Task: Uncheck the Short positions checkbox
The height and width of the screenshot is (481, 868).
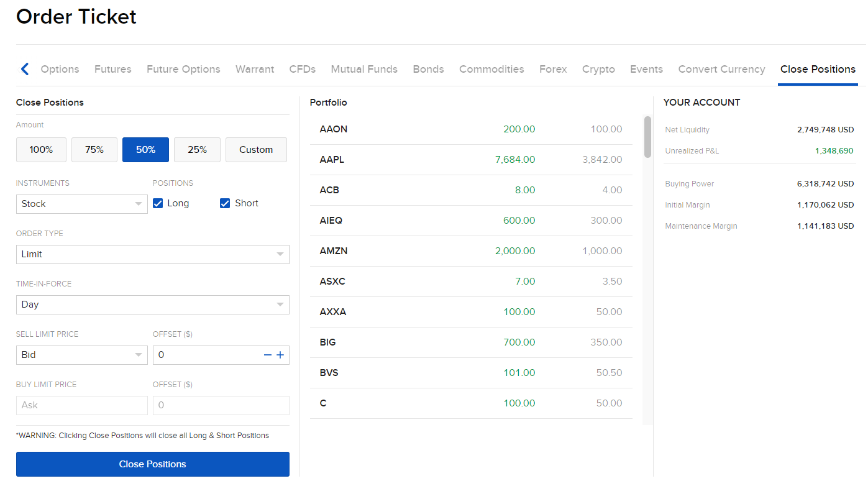Action: click(x=225, y=203)
